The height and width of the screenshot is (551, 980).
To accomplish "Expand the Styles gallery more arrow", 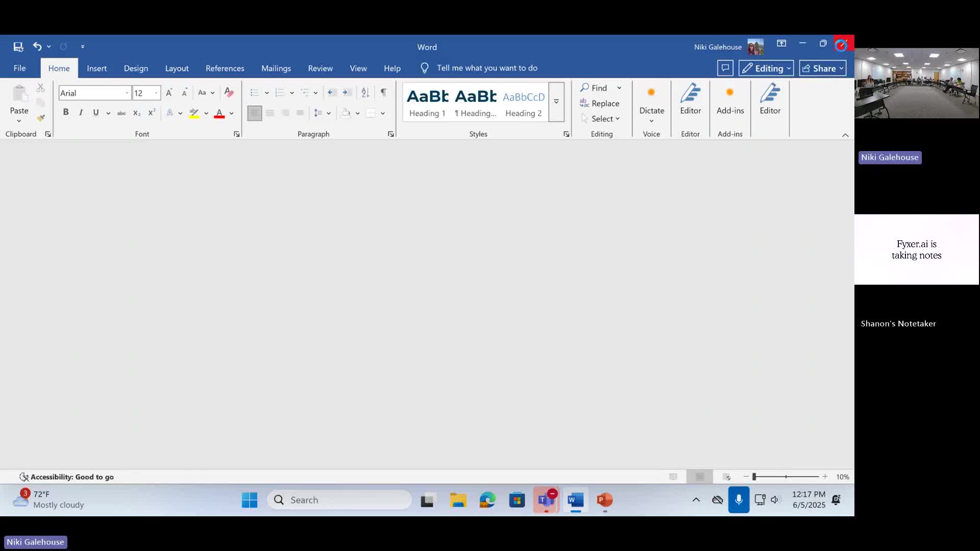I will coord(556,102).
